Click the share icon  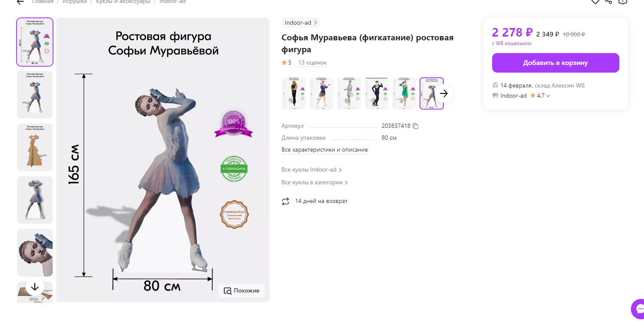point(608,2)
